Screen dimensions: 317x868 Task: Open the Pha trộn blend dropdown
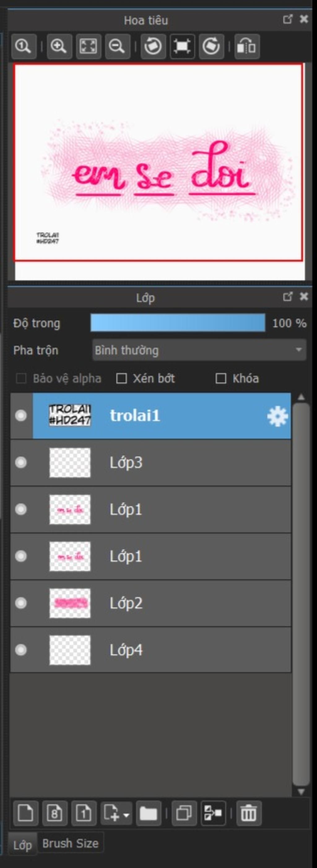coord(199,350)
